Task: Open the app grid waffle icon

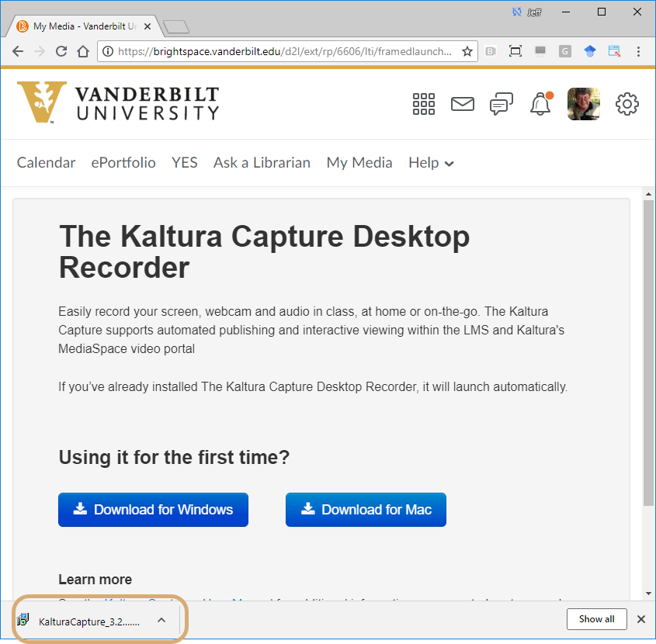Action: tap(424, 104)
